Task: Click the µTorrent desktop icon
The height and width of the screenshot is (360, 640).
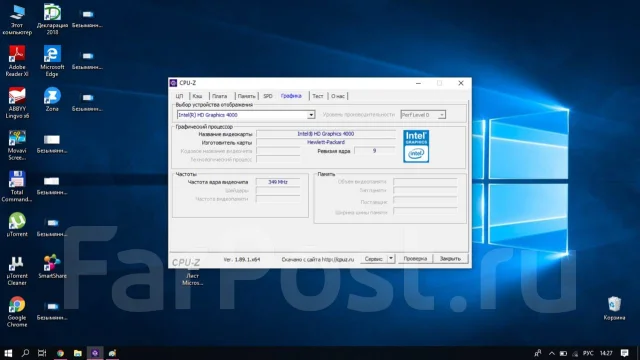Action: (17, 224)
